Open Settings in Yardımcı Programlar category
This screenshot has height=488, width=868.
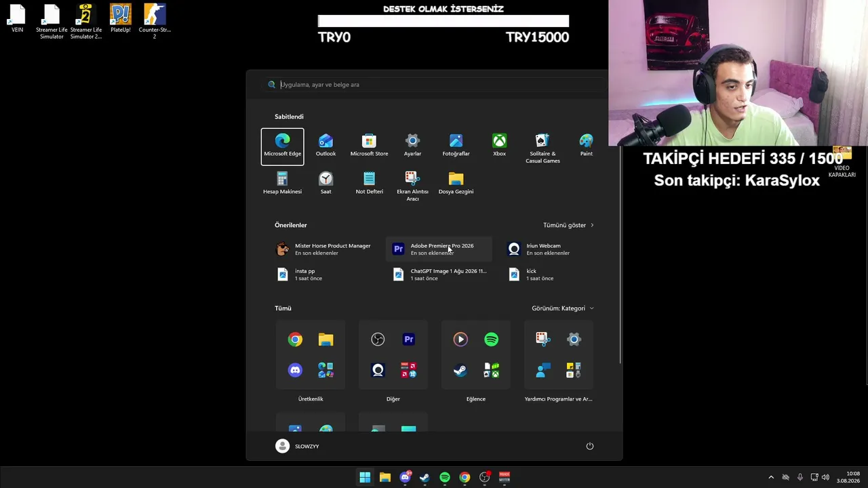point(574,340)
